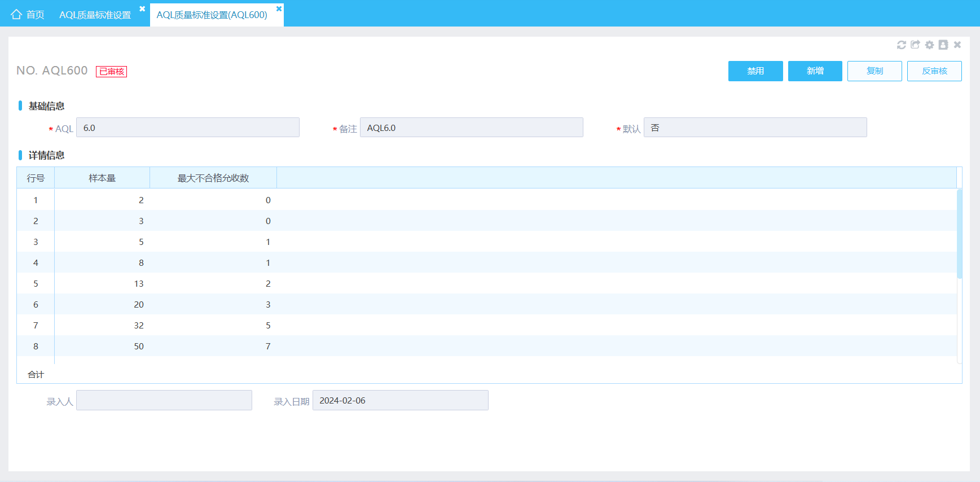The image size is (980, 482).
Task: Click the 详情信息 section heading
Action: (46, 155)
